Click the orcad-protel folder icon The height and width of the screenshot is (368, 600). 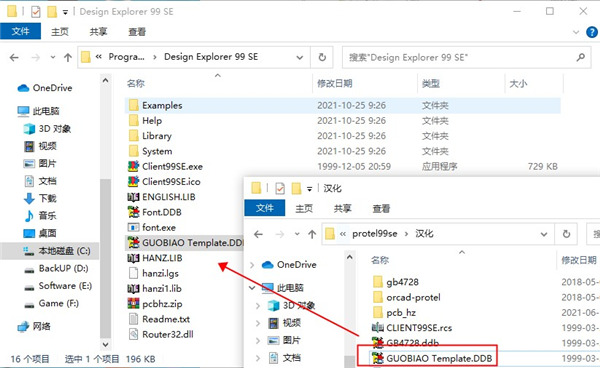(x=378, y=297)
